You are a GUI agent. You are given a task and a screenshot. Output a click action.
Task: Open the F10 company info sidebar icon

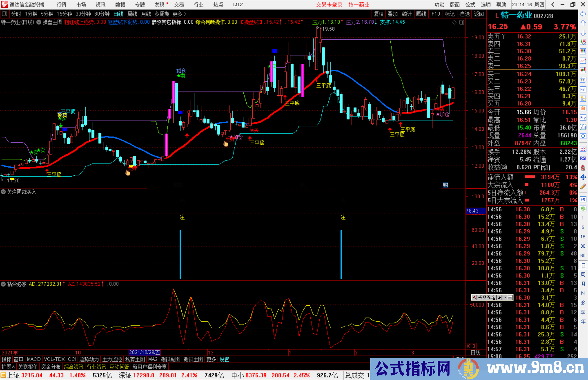click(583, 89)
